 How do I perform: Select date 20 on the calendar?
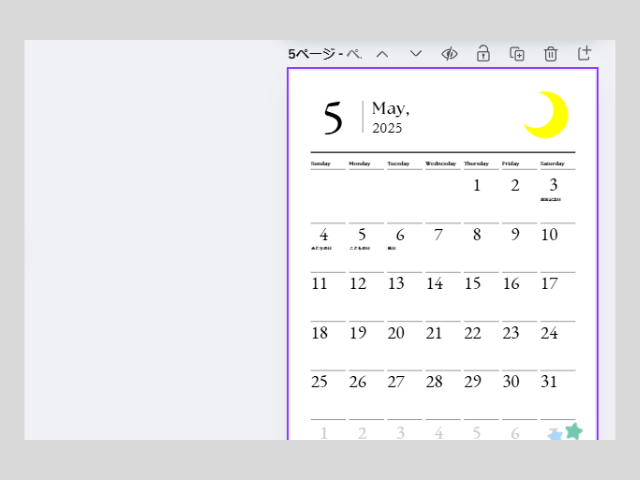point(396,333)
